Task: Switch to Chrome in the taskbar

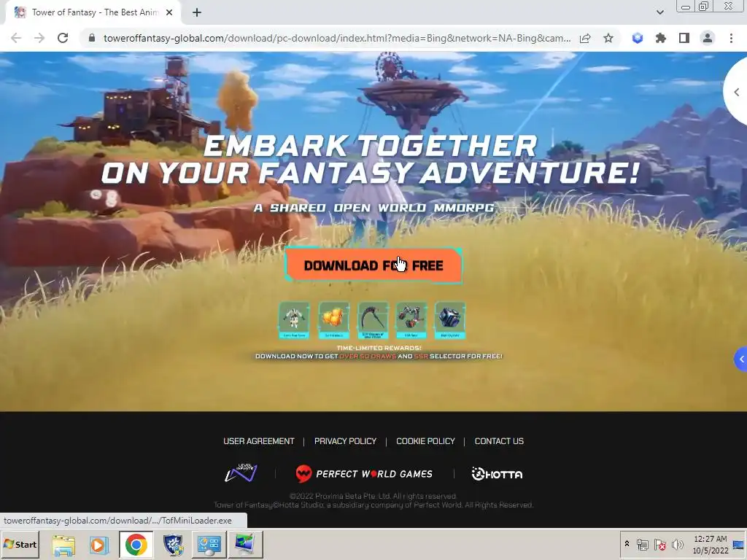Action: [x=136, y=545]
